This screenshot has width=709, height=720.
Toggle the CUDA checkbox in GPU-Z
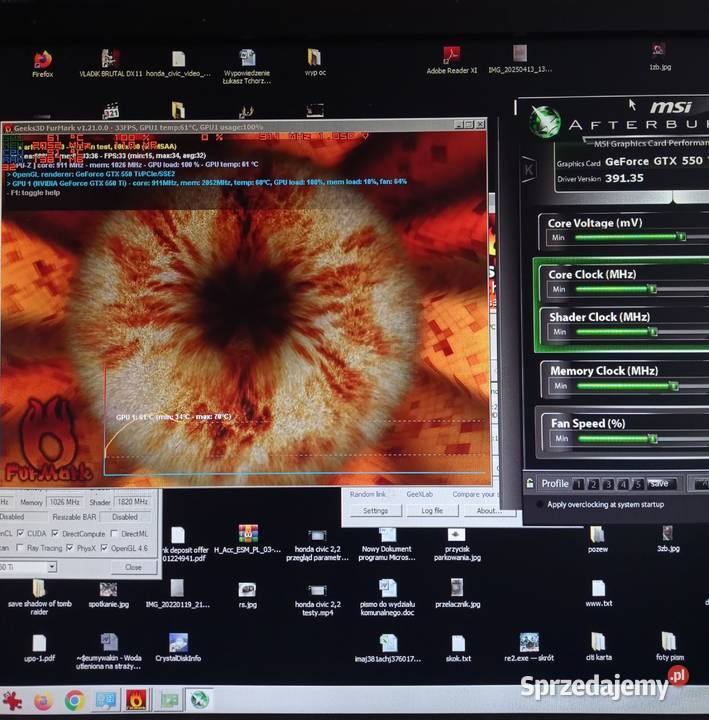tap(20, 533)
